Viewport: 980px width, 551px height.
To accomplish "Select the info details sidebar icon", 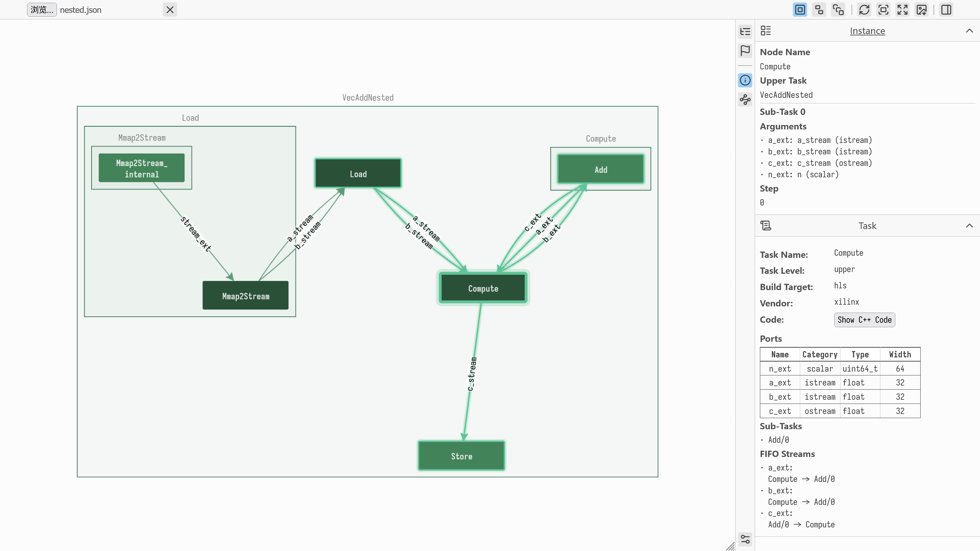I will [x=745, y=80].
